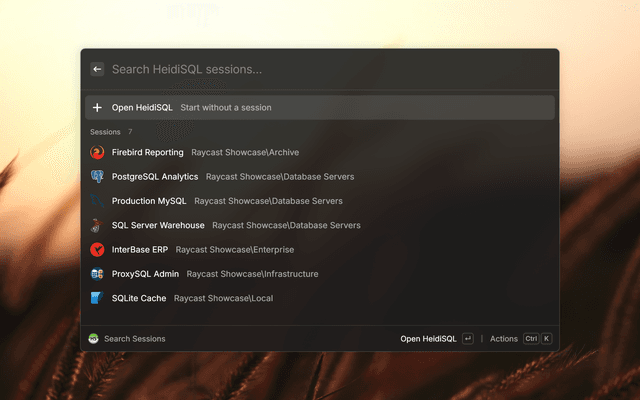
Task: Click the InterBase ERP red icon
Action: 97,249
